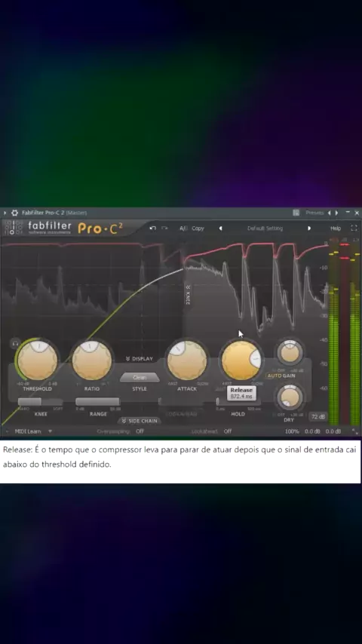Collapse the DISPLAY section chevron

click(x=127, y=359)
